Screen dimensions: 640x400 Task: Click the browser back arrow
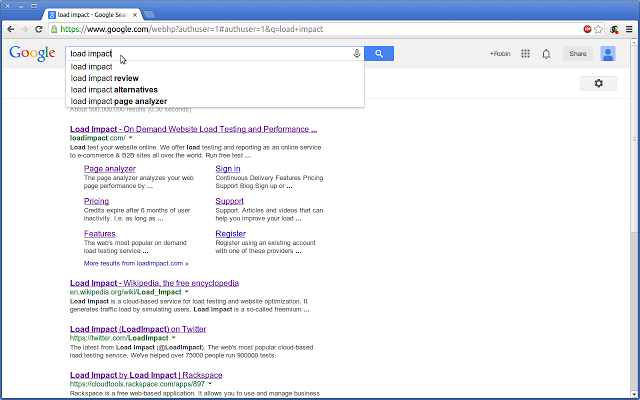point(11,29)
